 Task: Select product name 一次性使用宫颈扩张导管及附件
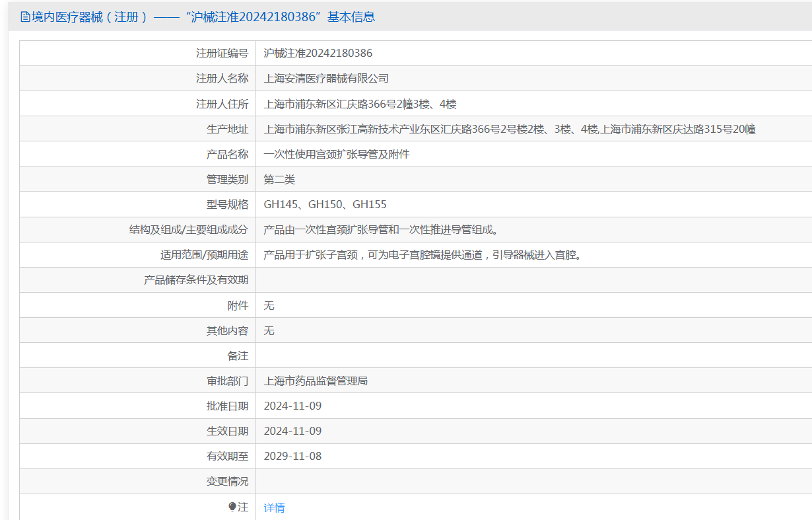(x=337, y=154)
